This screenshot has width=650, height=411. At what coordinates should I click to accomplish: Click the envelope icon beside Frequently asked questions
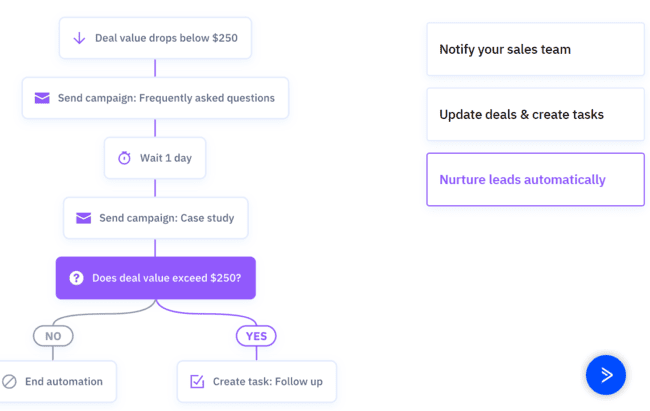42,98
